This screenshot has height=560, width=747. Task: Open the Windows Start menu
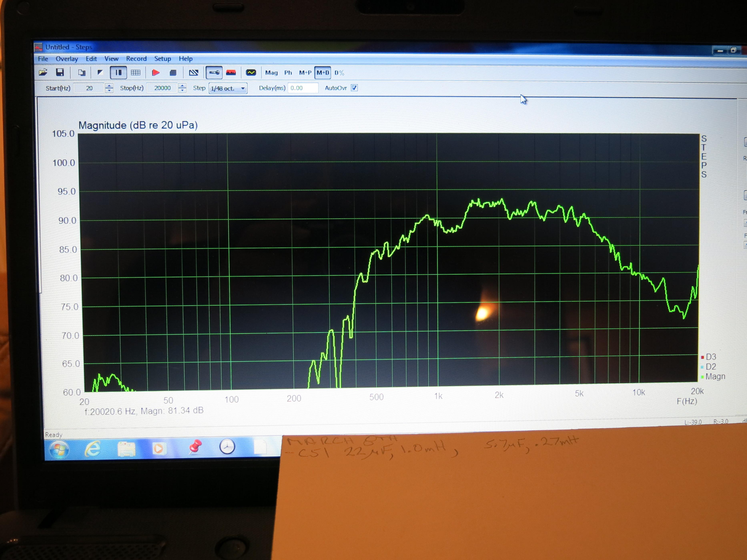[59, 449]
